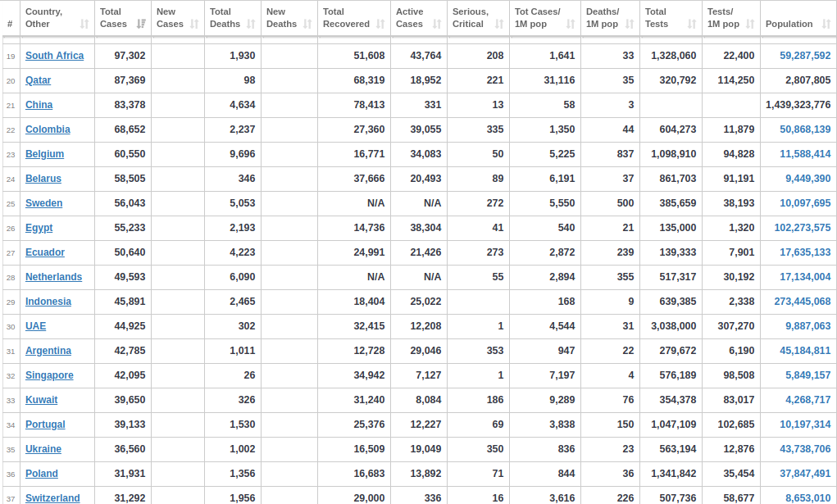Click Qatar population 2,807,805 cell
The image size is (837, 504).
pyautogui.click(x=798, y=80)
